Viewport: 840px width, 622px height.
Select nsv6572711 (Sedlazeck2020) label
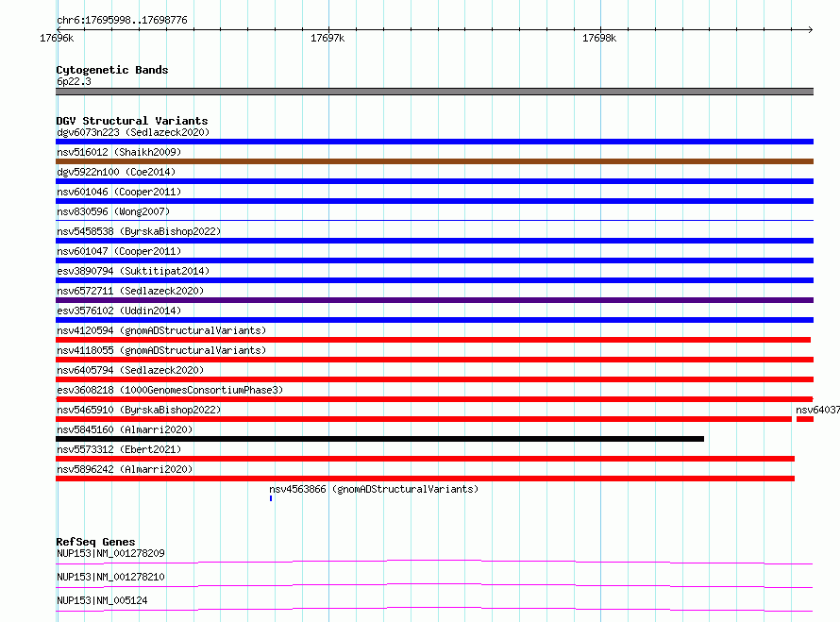pyautogui.click(x=130, y=291)
